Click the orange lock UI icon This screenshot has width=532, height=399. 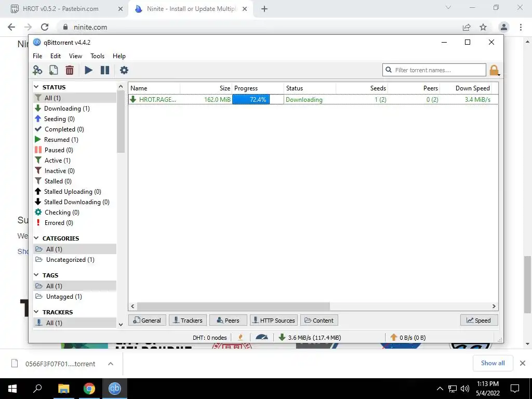[494, 70]
